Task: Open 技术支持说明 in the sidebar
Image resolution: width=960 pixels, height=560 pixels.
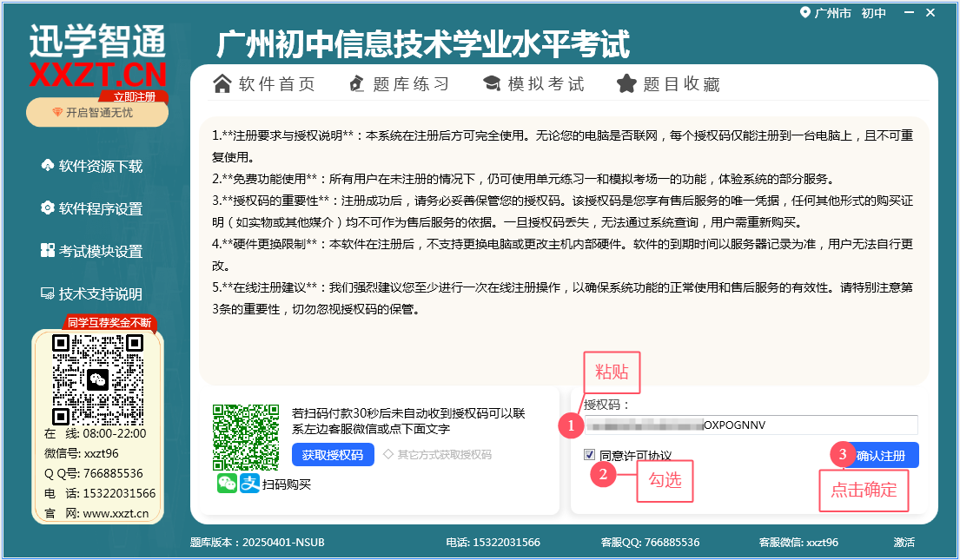Action: (x=91, y=293)
